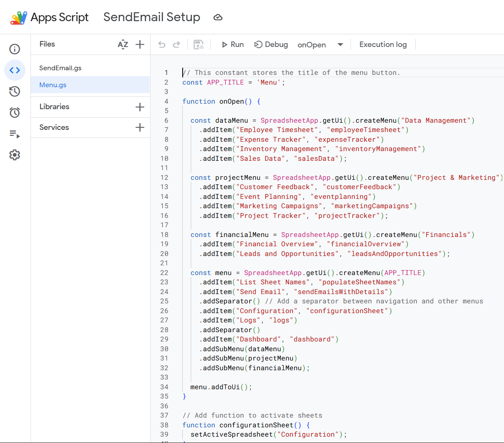Click "Leads and Opportunities" on line 20
This screenshot has width=504, height=443.
tap(288, 254)
